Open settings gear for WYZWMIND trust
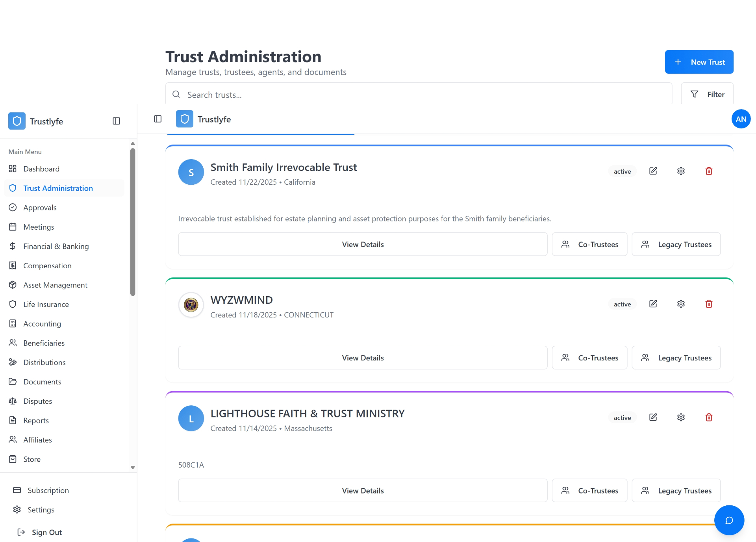The image size is (756, 542). pyautogui.click(x=681, y=304)
